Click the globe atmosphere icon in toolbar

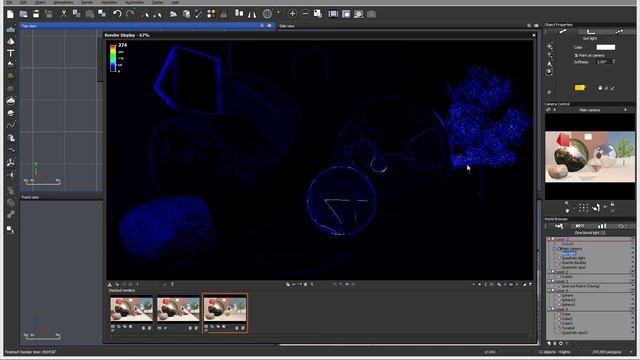[x=267, y=14]
